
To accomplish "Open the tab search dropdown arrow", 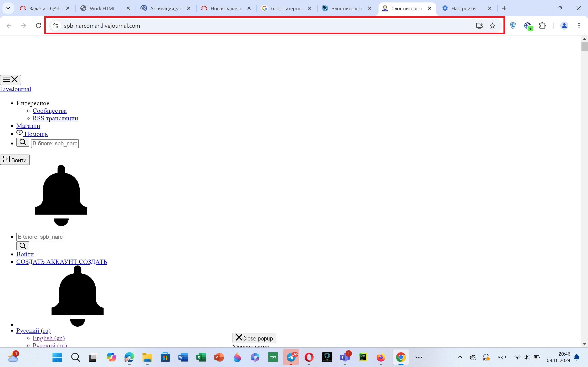I will [8, 8].
